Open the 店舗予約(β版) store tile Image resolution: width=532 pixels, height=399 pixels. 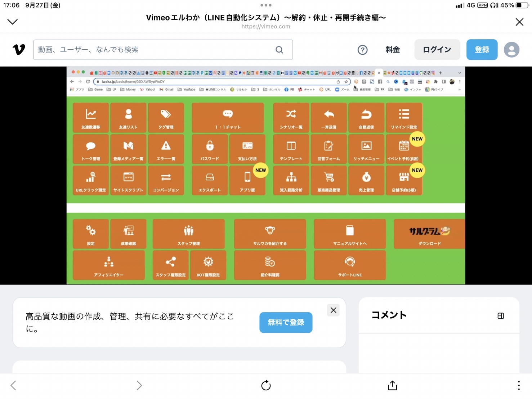pos(404,180)
